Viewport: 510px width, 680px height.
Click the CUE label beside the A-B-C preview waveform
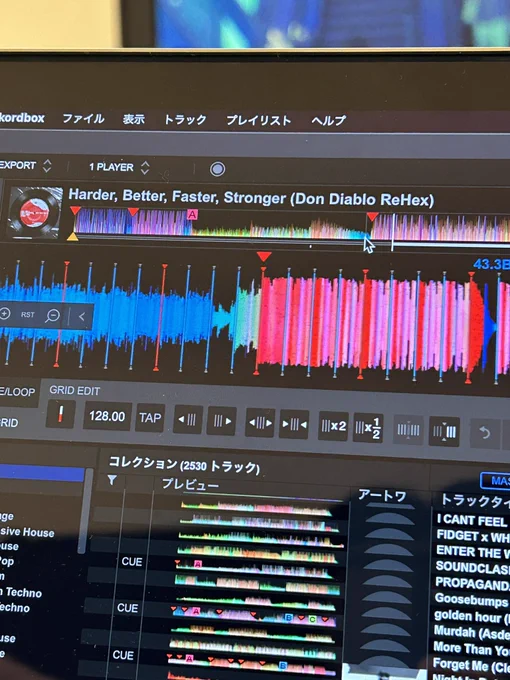point(127,608)
